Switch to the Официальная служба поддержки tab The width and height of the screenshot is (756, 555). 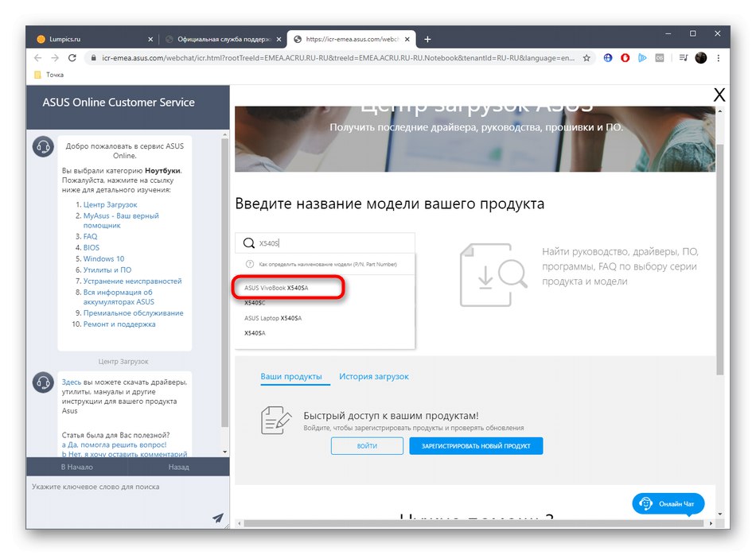[x=222, y=40]
